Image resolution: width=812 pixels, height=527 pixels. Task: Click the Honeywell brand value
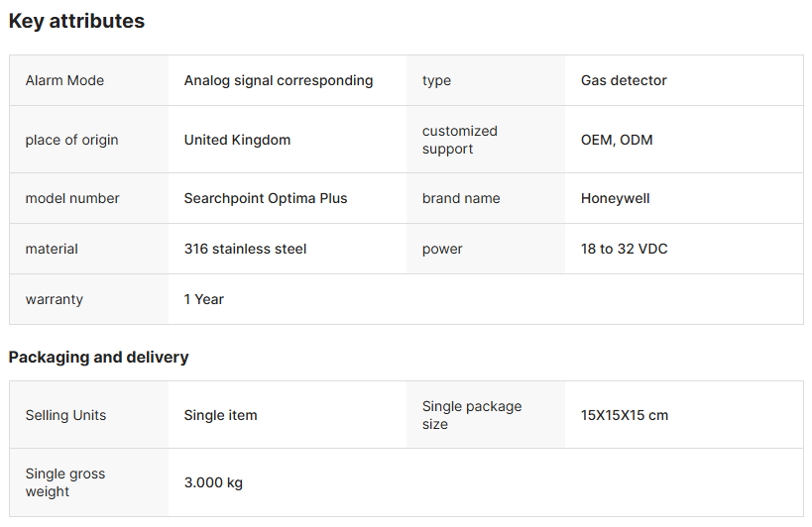coord(616,198)
